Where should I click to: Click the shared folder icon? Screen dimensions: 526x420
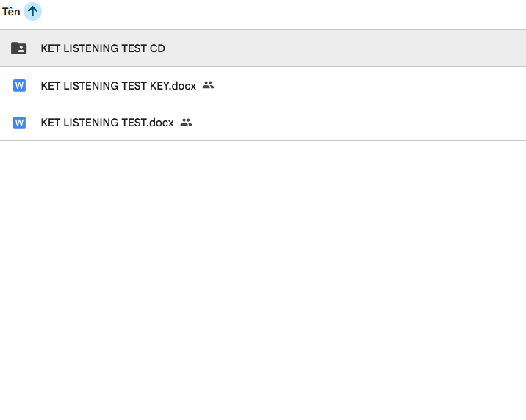[x=19, y=48]
